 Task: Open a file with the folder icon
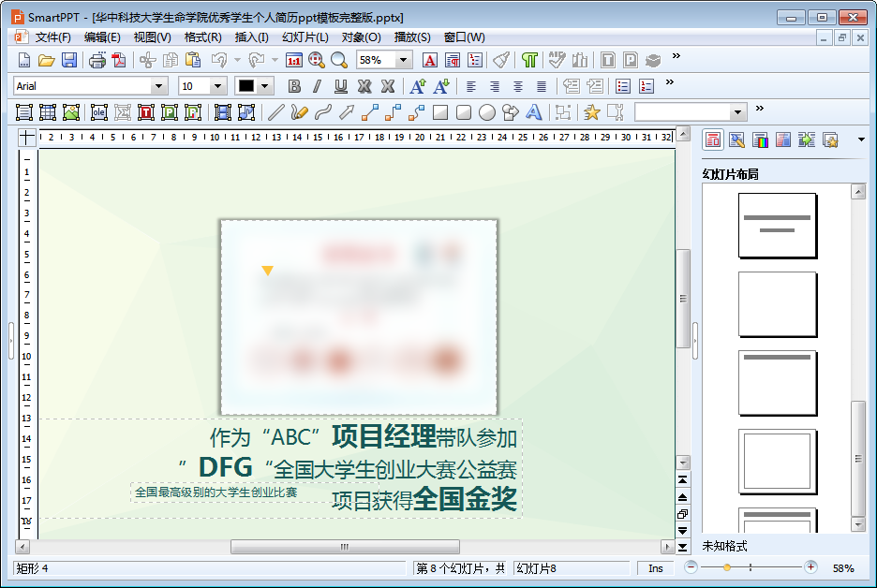(47, 60)
